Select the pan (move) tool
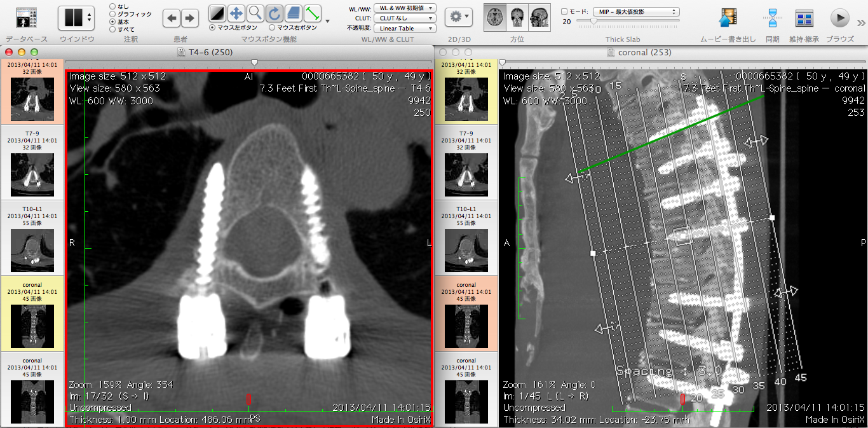The width and height of the screenshot is (868, 428). 236,13
